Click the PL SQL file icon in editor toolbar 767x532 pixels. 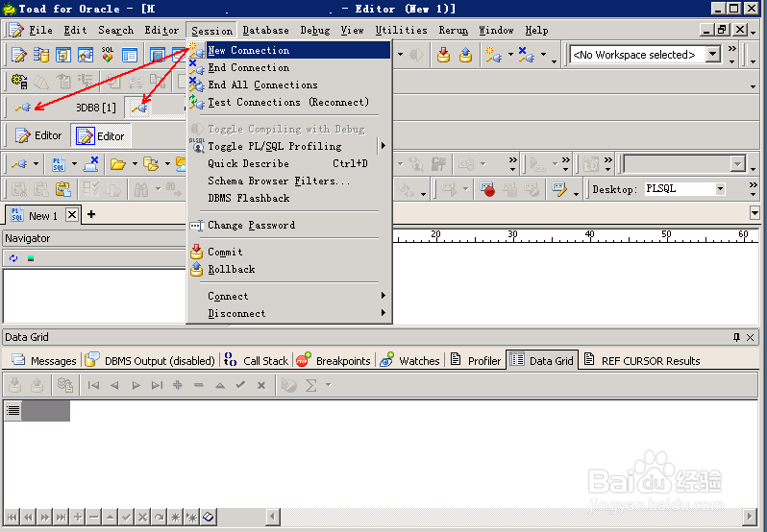59,164
